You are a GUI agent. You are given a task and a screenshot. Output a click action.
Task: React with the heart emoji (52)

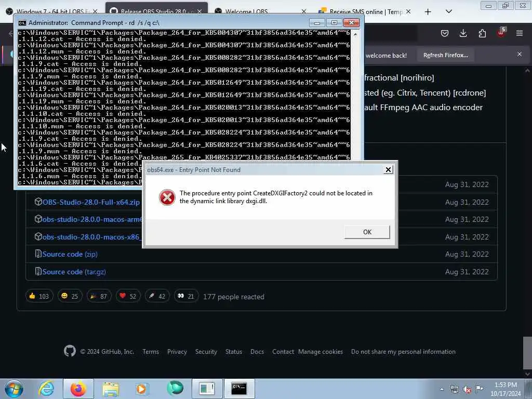(x=128, y=296)
